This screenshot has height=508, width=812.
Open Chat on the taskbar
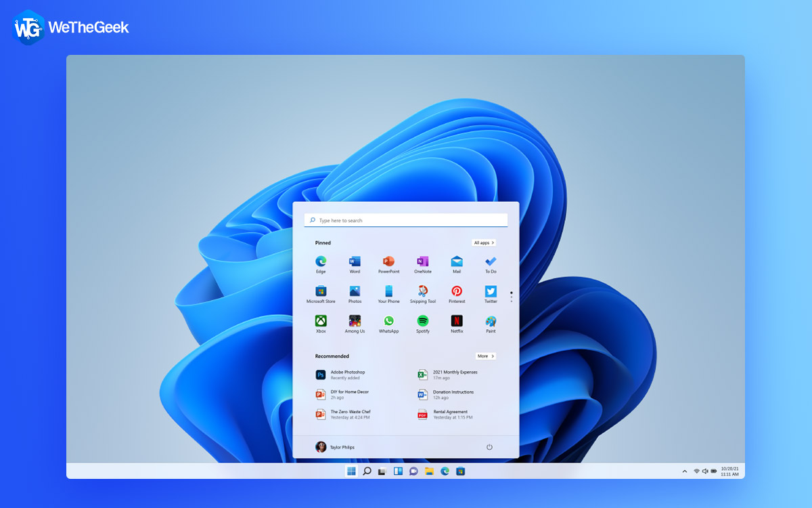click(413, 471)
